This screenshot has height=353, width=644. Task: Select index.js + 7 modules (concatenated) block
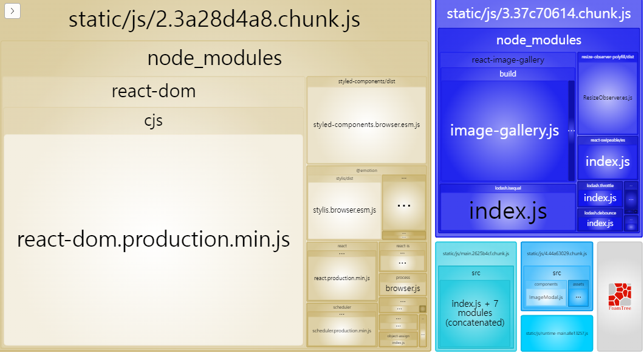(474, 313)
